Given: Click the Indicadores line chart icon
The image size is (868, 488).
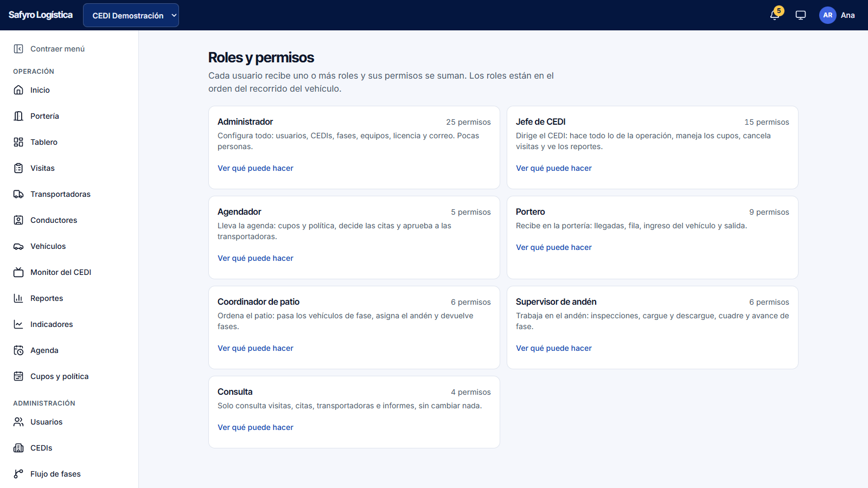Looking at the screenshot, I should point(18,324).
